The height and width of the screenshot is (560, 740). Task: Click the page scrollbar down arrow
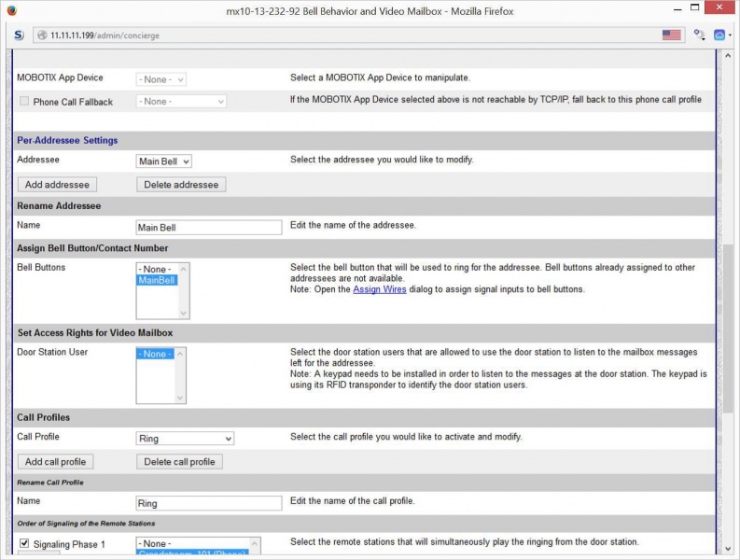point(727,548)
